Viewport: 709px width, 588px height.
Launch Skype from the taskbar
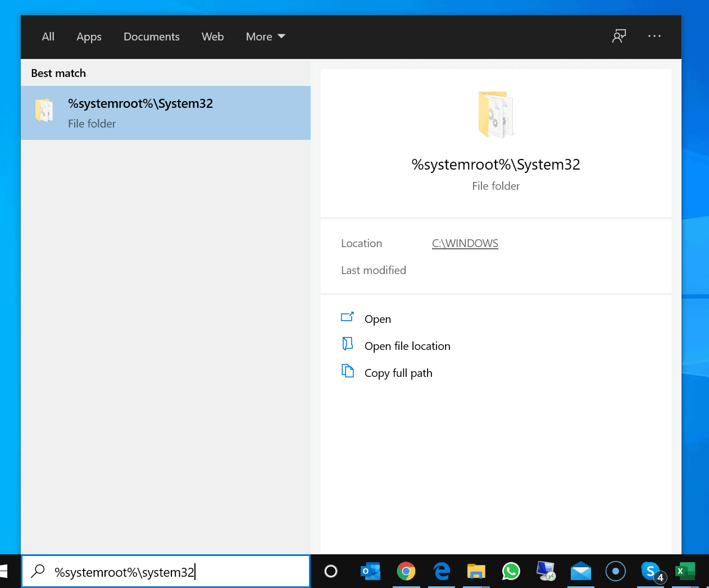click(650, 571)
